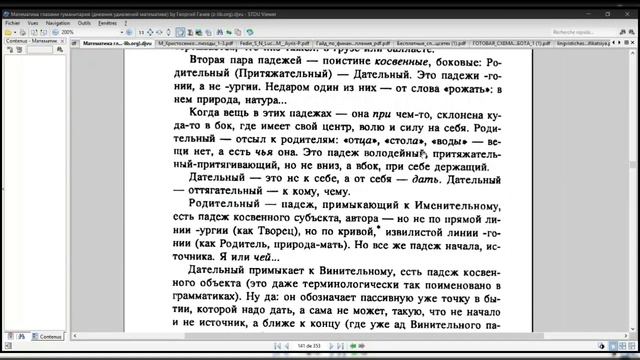This screenshot has height=360, width=640.
Task: Toggle two-page layout icon
Action: click(622, 346)
